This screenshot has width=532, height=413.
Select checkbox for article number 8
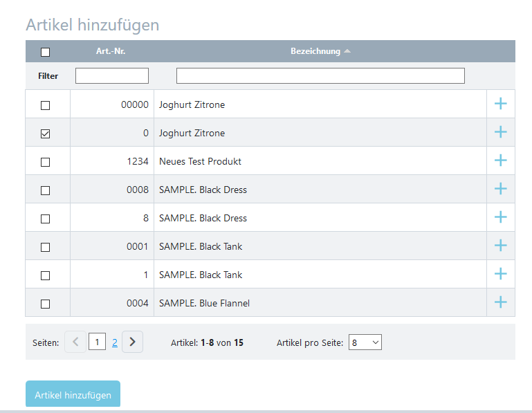[45, 219]
